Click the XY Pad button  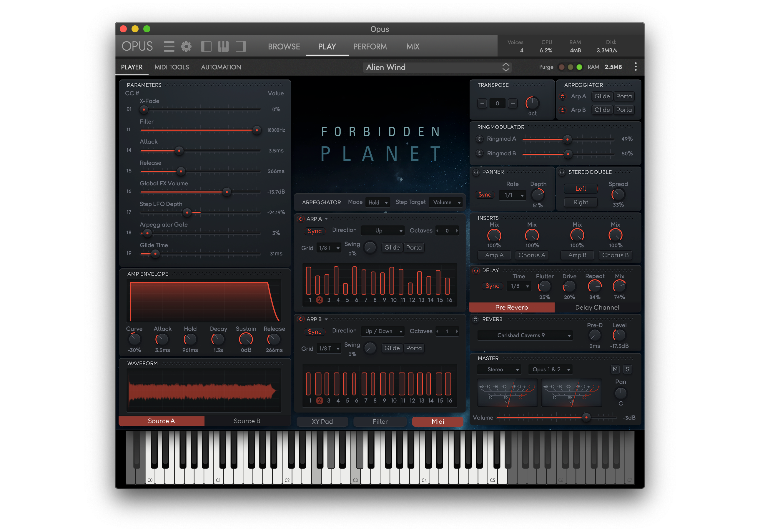(x=322, y=421)
